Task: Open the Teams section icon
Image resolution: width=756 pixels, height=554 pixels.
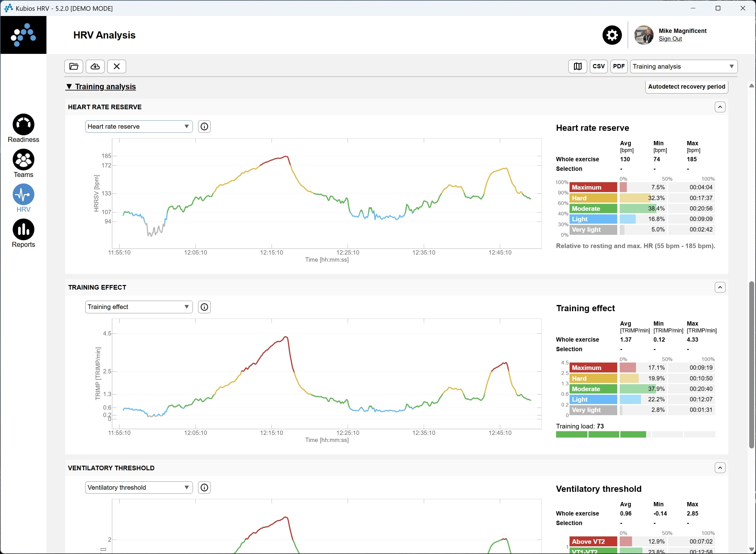Action: pyautogui.click(x=23, y=160)
